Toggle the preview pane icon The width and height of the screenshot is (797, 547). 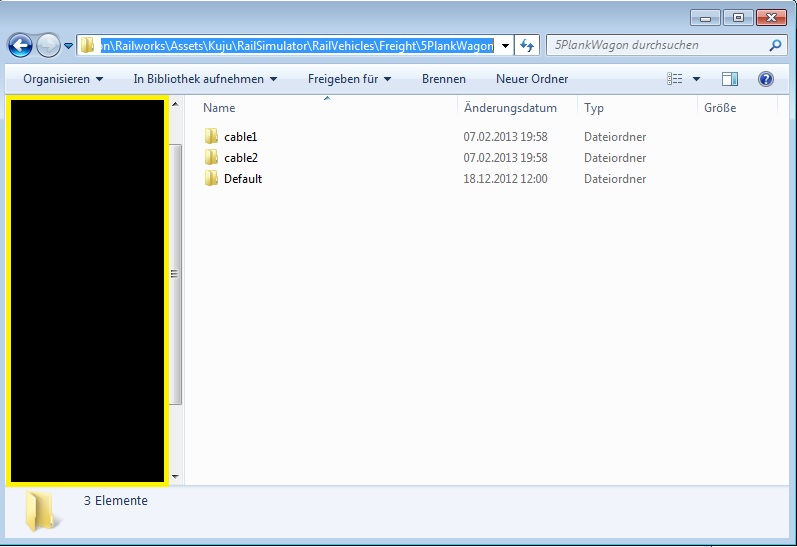pyautogui.click(x=730, y=79)
